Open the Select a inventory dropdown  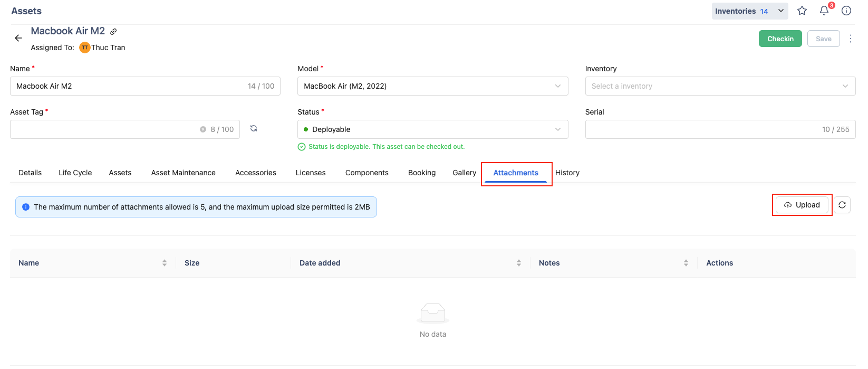click(x=720, y=86)
